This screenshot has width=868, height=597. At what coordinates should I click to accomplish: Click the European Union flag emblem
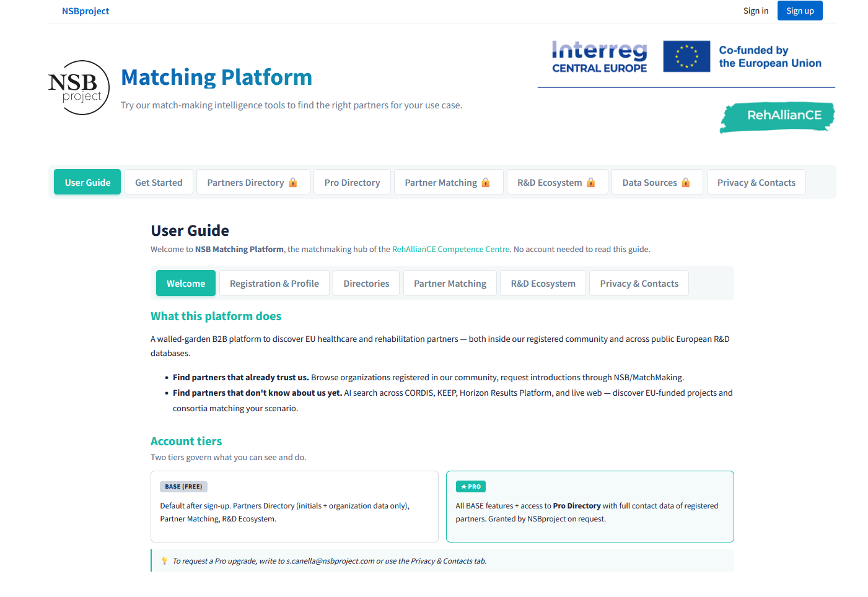[x=686, y=56]
